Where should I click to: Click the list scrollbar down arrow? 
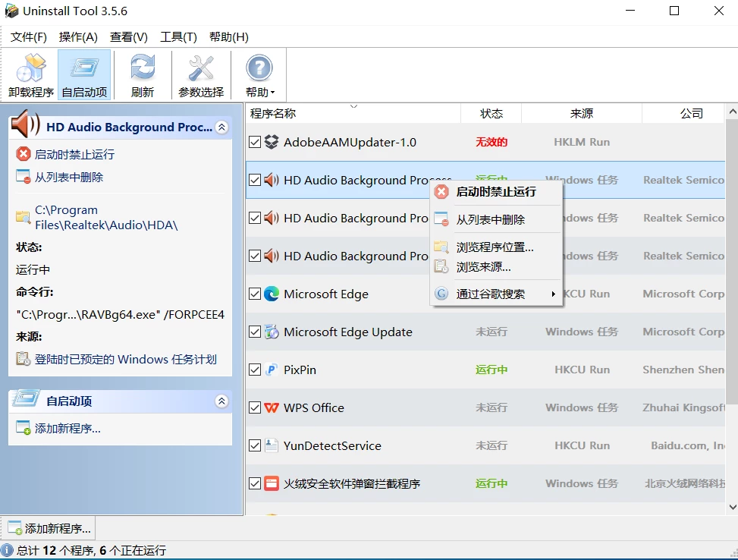click(x=732, y=507)
